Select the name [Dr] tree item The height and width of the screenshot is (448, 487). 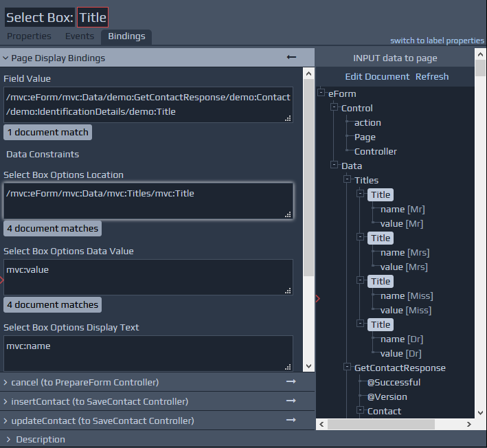pyautogui.click(x=402, y=339)
